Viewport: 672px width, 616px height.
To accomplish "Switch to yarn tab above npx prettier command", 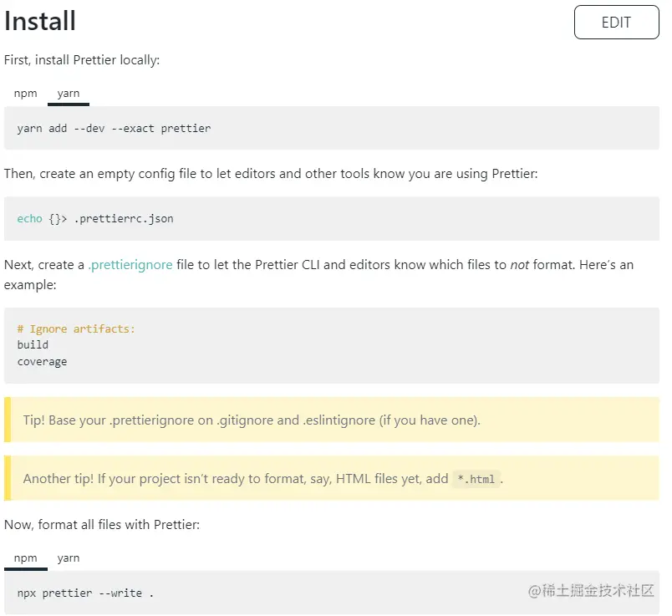I will click(69, 557).
